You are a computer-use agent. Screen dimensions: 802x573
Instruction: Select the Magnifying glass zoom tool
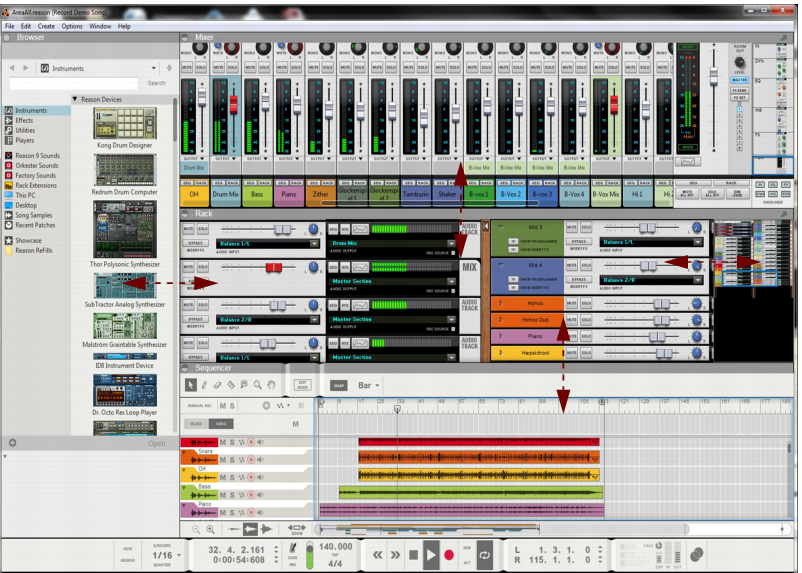point(258,385)
